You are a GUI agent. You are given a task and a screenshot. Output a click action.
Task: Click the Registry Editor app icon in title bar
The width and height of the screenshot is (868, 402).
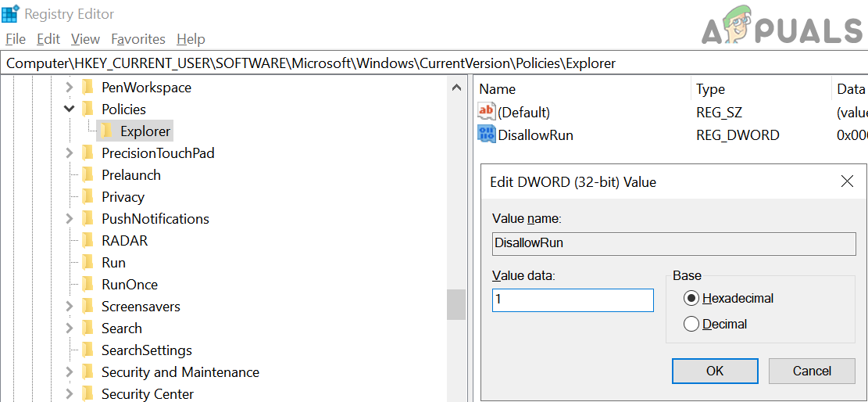coord(10,14)
